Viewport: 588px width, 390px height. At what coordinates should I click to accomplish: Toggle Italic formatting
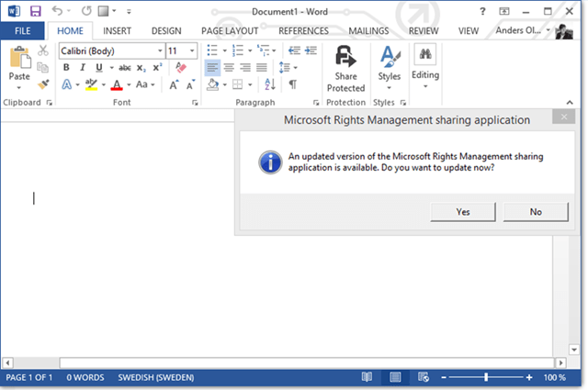83,68
